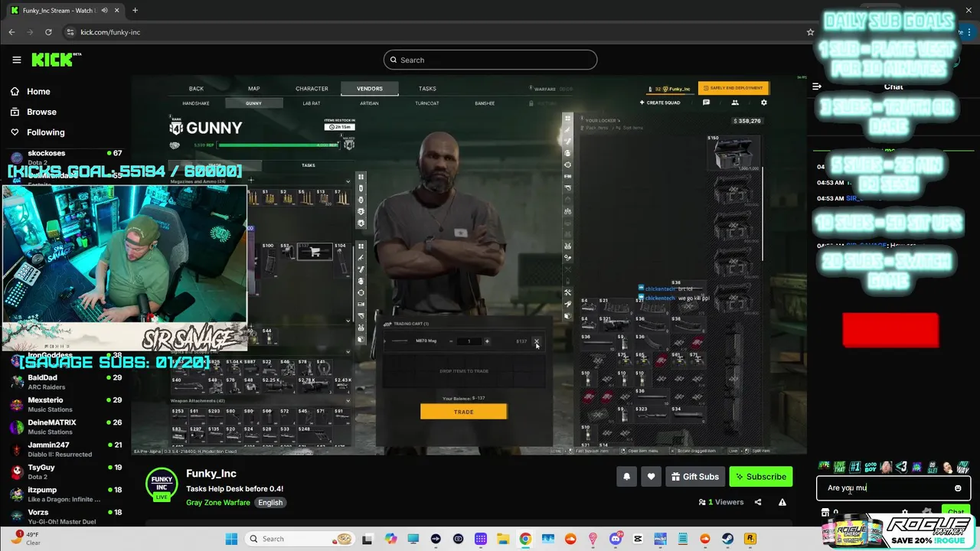Click the Kick search box
This screenshot has width=980, height=551.
click(x=490, y=60)
